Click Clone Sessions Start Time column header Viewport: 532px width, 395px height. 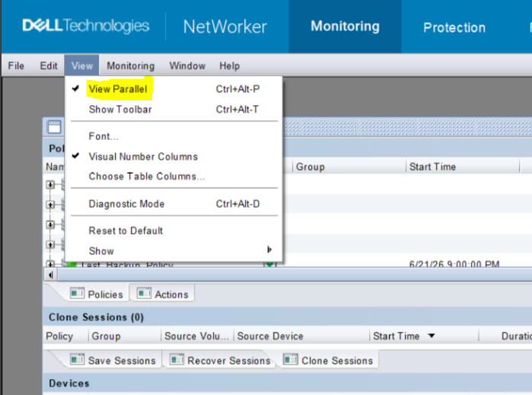pos(424,336)
